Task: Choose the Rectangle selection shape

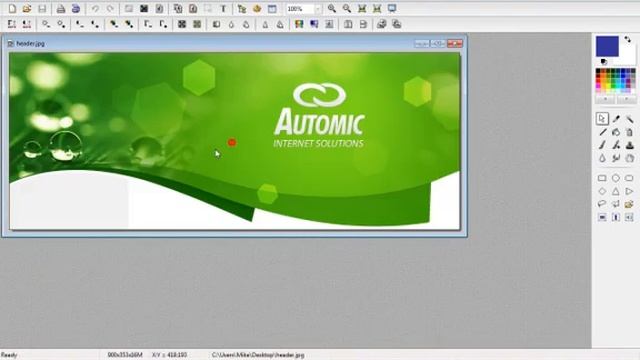Action: coord(602,178)
